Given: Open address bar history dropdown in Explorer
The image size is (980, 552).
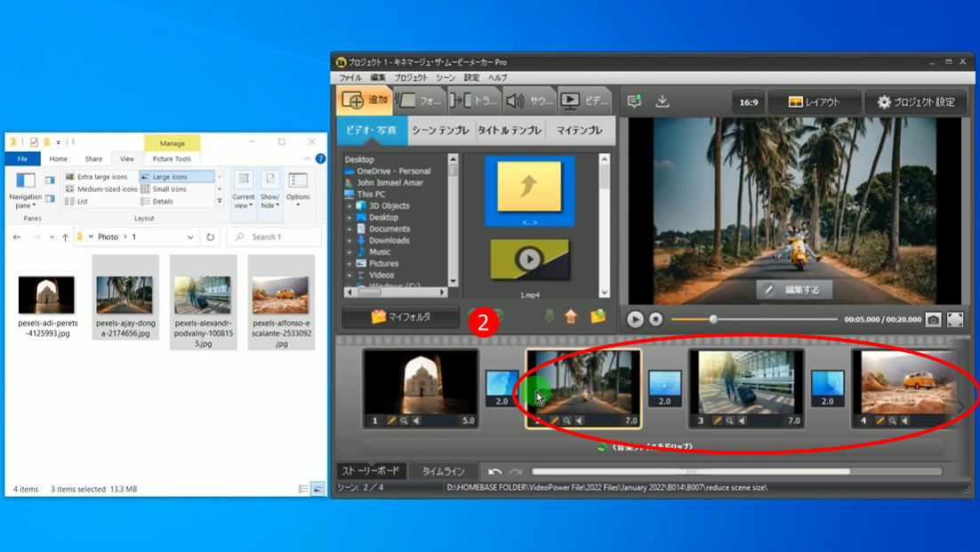Looking at the screenshot, I should (x=190, y=237).
